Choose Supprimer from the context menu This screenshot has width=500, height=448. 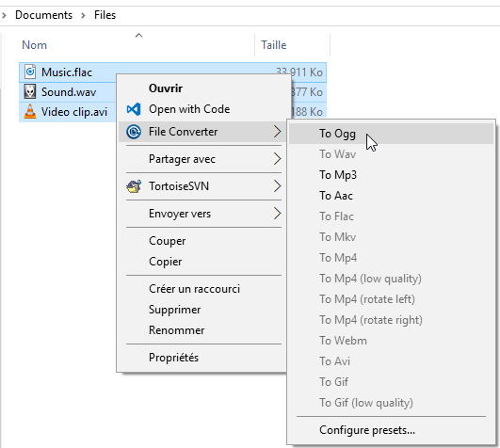click(175, 310)
